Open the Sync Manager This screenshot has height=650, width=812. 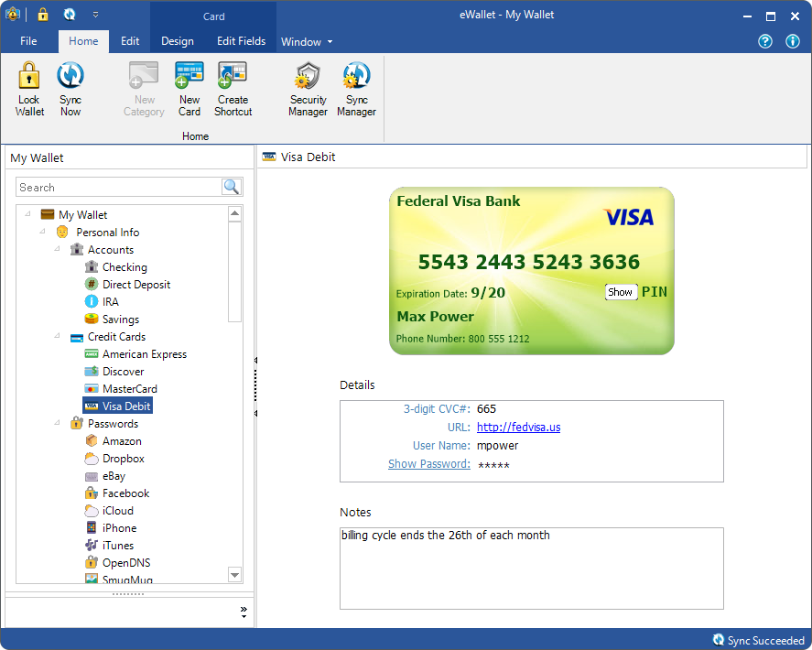356,88
